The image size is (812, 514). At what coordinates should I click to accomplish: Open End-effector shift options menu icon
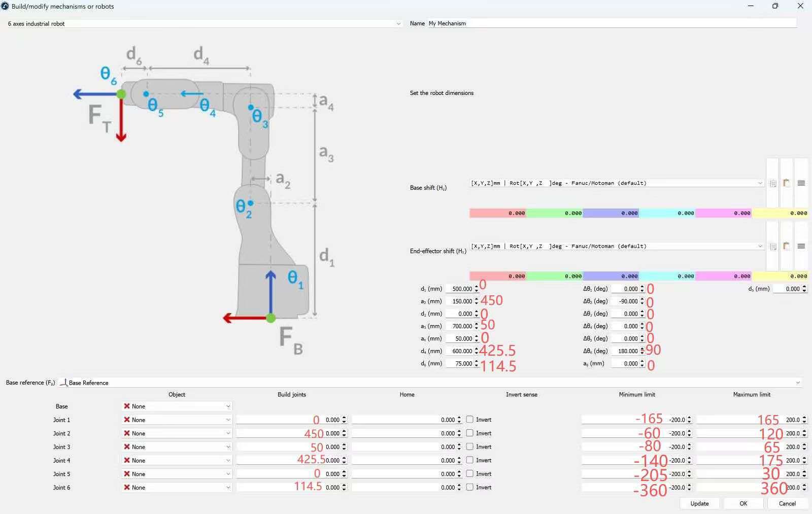pos(801,246)
